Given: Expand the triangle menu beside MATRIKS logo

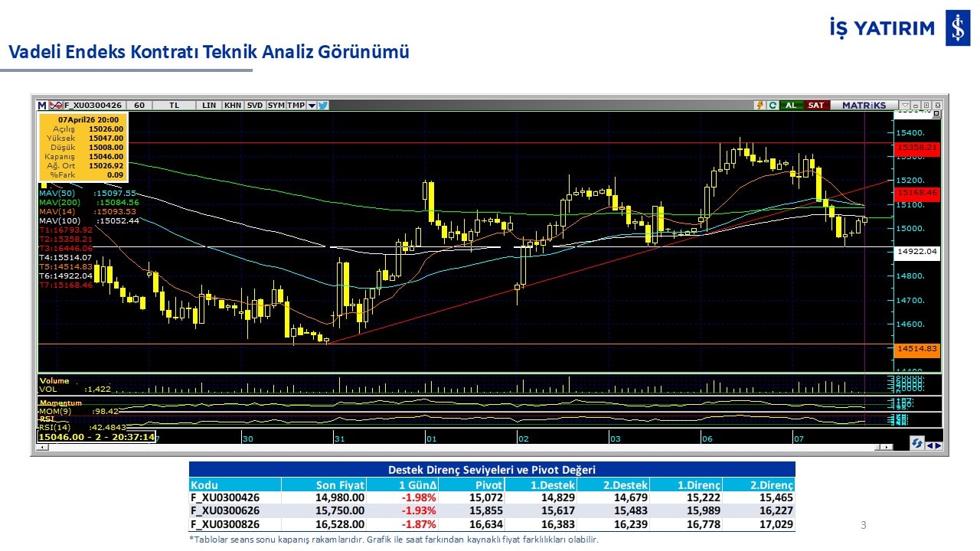Looking at the screenshot, I should pyautogui.click(x=906, y=105).
